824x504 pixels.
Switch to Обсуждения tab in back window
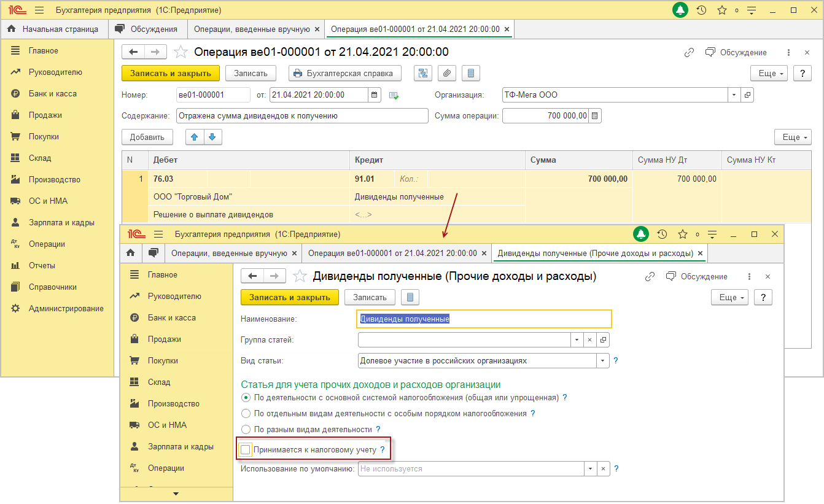tap(147, 29)
